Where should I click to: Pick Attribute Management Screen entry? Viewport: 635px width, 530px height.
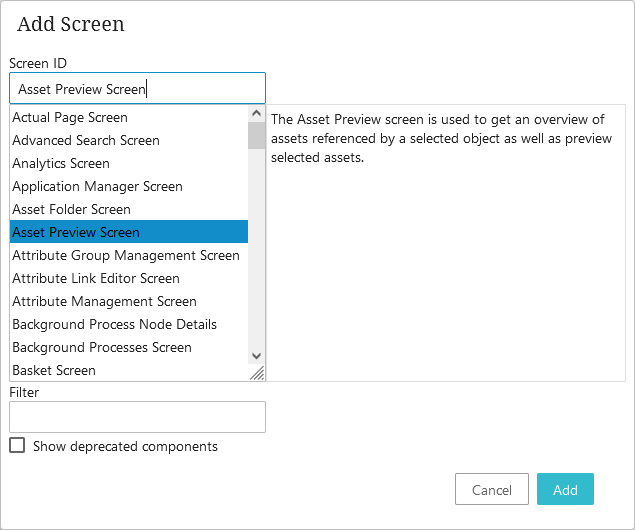coord(104,302)
